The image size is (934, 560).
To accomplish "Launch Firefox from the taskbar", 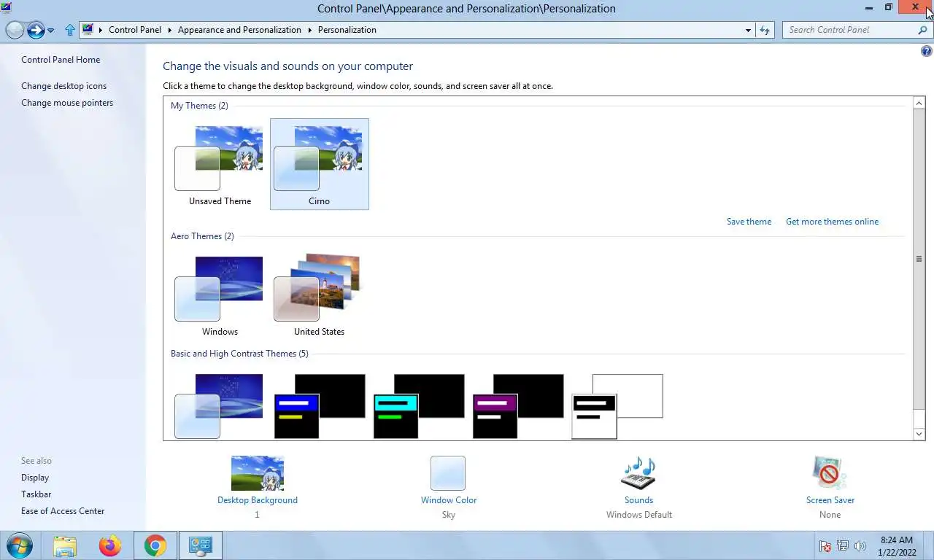I will [x=110, y=545].
